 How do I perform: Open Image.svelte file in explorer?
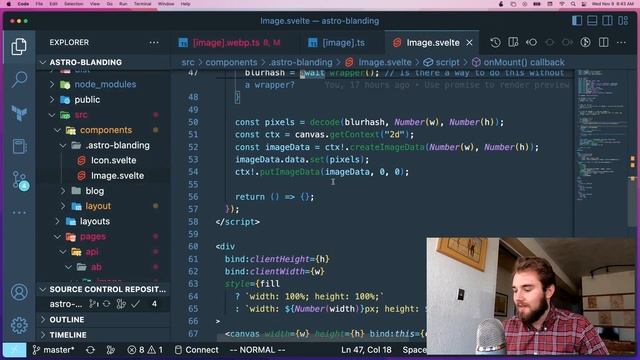pos(117,176)
